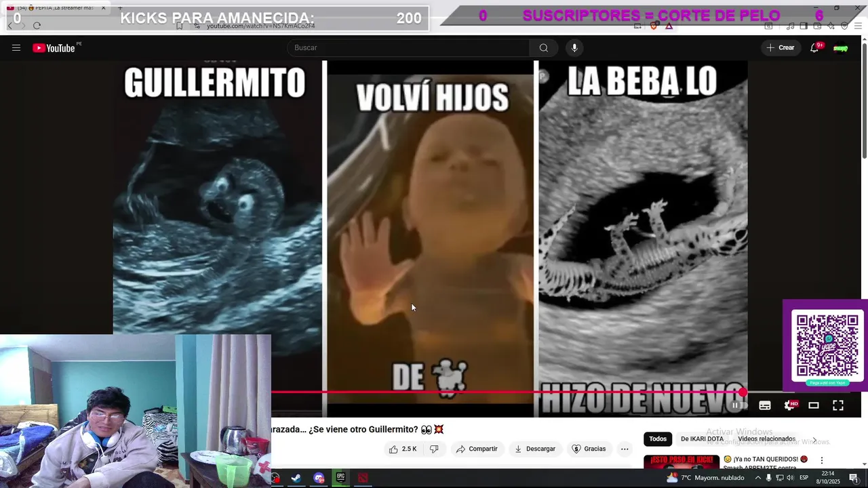Click the page vertical scrollbar
Image resolution: width=868 pixels, height=488 pixels.
[x=864, y=102]
